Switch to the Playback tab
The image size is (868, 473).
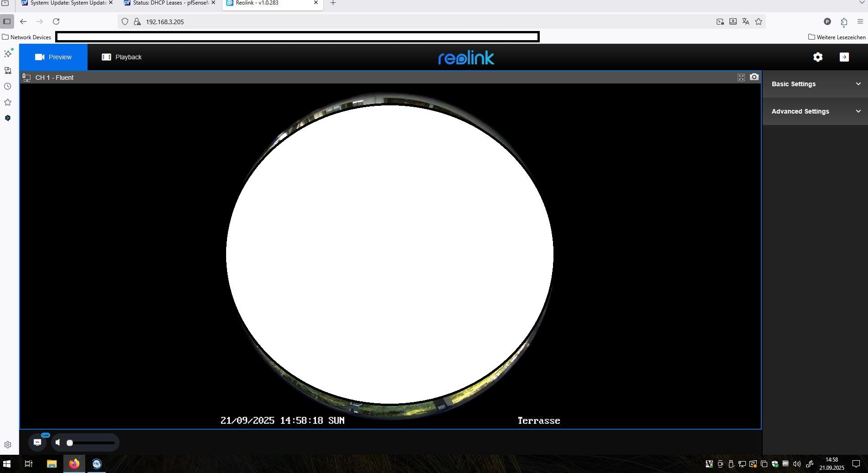point(122,57)
